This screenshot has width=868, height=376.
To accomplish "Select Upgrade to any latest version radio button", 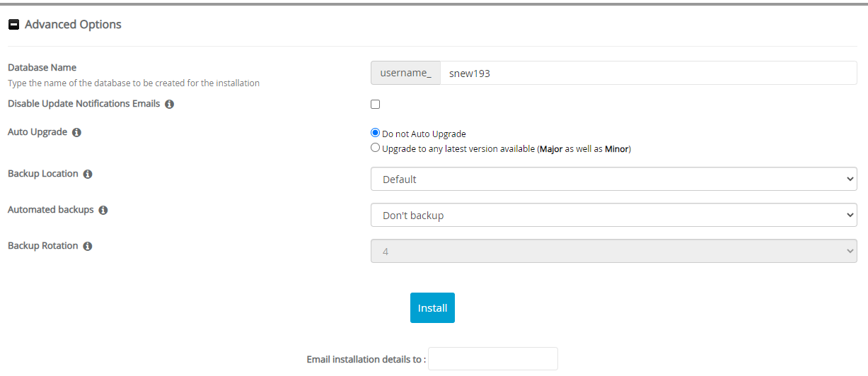I will [x=376, y=148].
